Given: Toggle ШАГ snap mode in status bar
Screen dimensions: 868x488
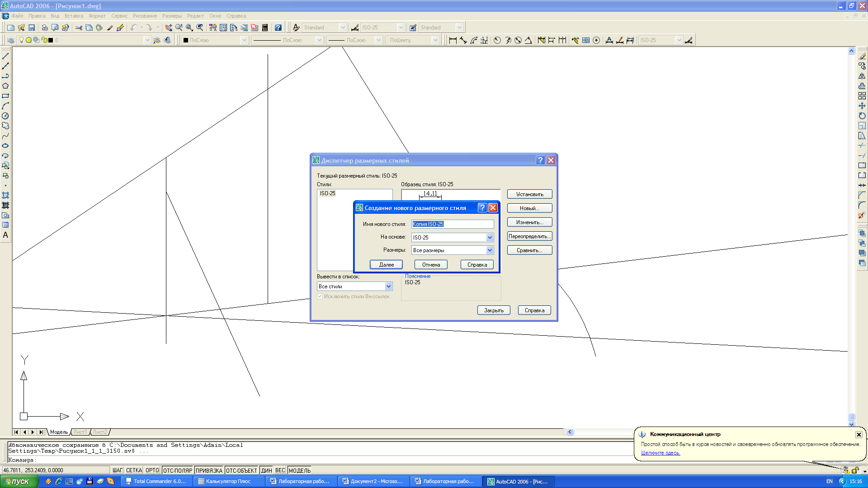Looking at the screenshot, I should click(118, 470).
